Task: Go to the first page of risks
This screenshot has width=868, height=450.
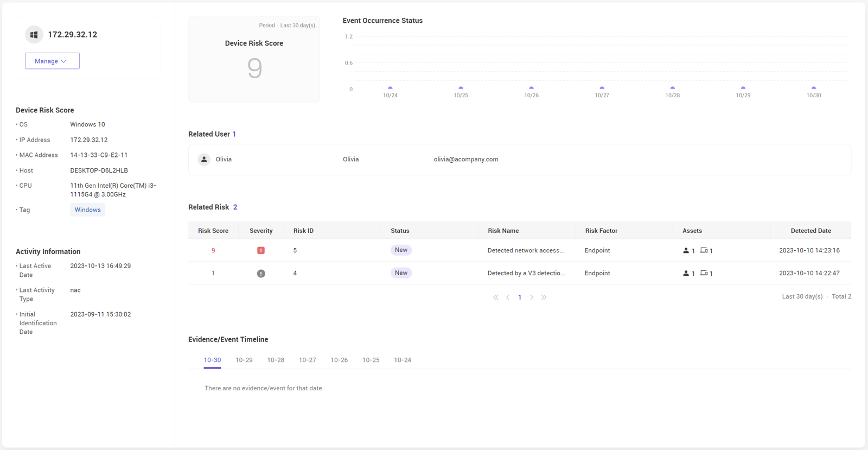Action: tap(496, 297)
